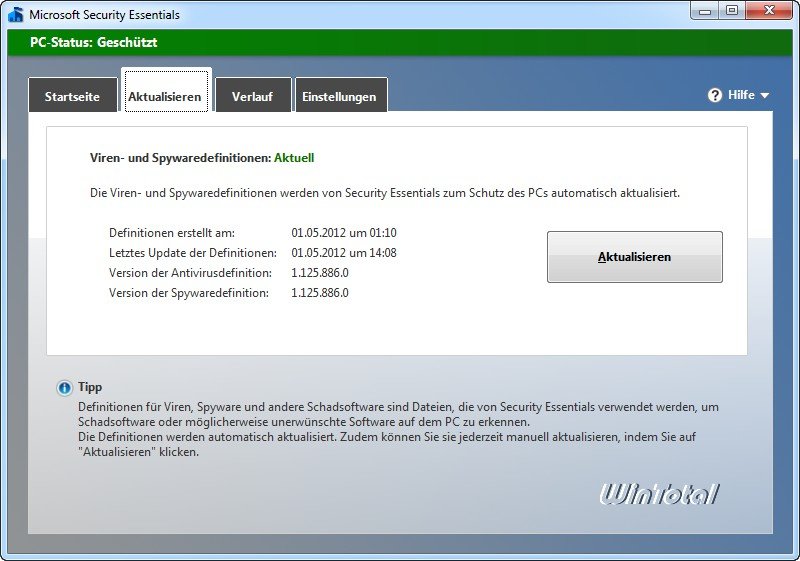The width and height of the screenshot is (800, 561).
Task: Click the 'Tipp' heading
Action: (90, 387)
